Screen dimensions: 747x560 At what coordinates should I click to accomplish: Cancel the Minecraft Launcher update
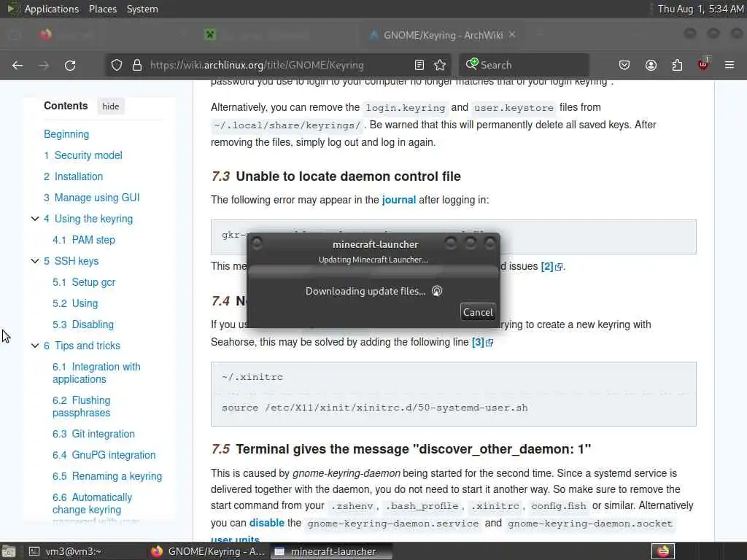click(478, 312)
